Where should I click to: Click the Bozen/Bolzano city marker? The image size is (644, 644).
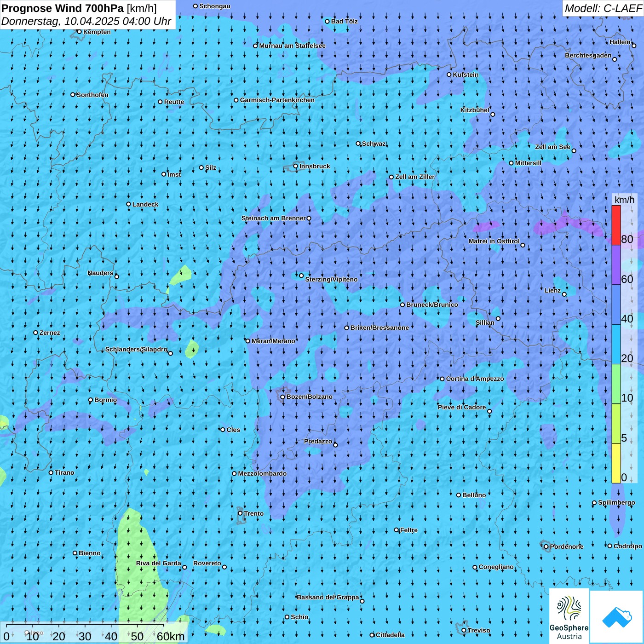point(283,397)
